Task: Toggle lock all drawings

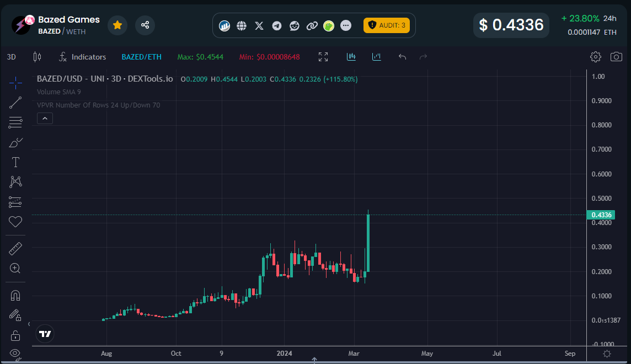Action: [15, 335]
